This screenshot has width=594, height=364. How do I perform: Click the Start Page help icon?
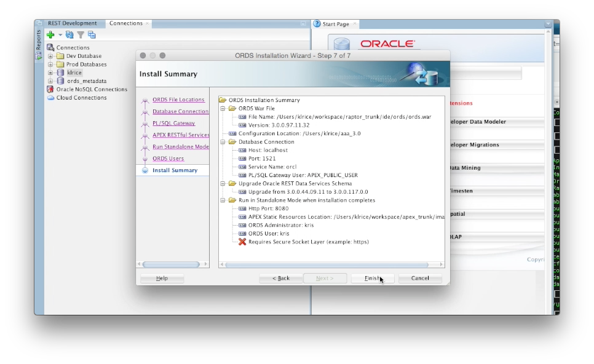coord(317,23)
